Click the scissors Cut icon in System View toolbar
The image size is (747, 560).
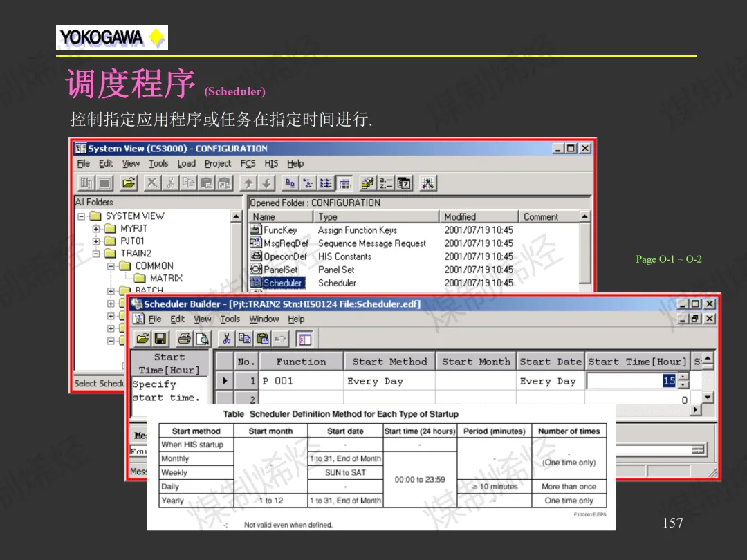[171, 183]
